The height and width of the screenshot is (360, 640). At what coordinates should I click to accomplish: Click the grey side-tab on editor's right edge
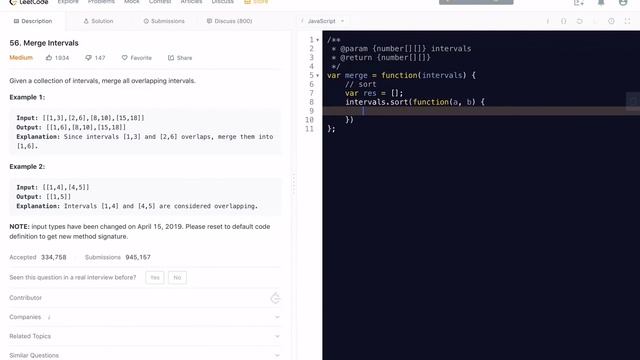click(633, 101)
